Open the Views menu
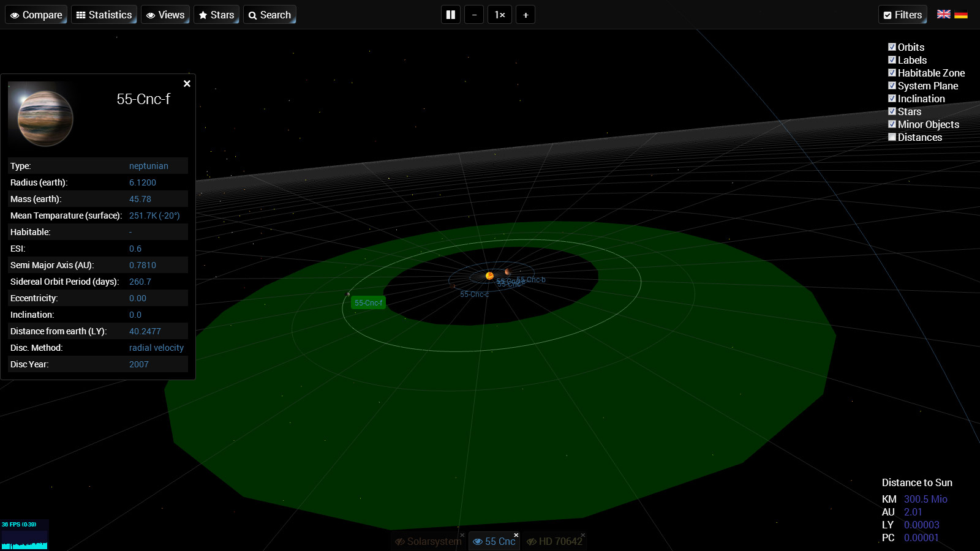The image size is (980, 551). tap(165, 15)
